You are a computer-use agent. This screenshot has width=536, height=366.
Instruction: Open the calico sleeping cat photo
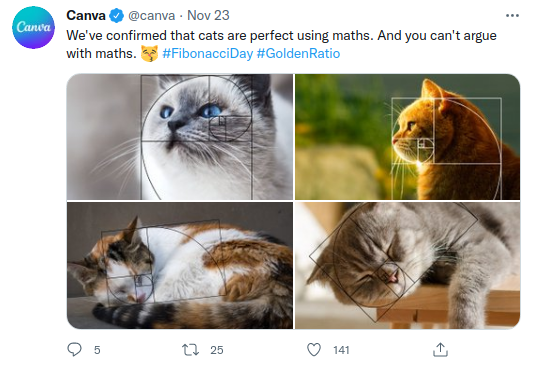tap(180, 265)
